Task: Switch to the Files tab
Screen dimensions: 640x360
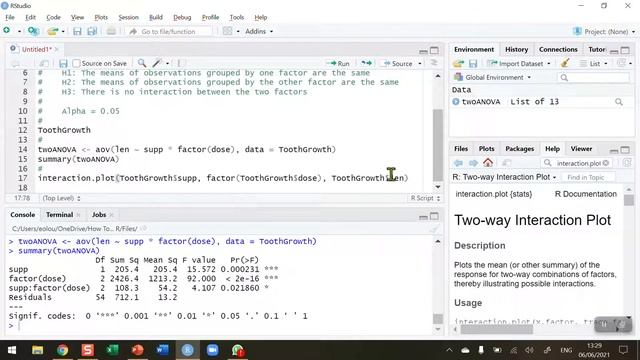Action: [461, 149]
